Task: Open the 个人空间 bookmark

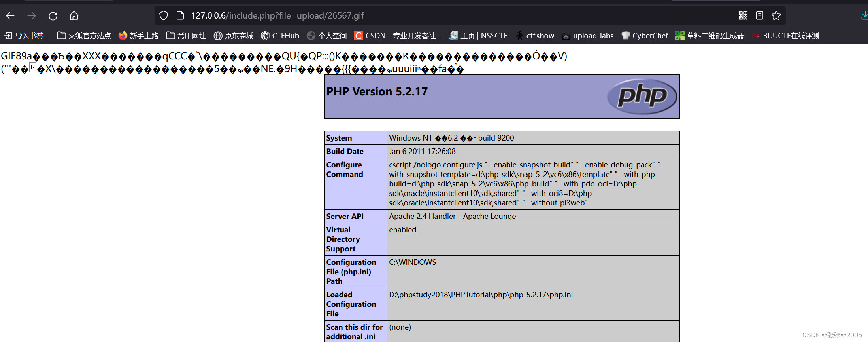Action: point(327,36)
